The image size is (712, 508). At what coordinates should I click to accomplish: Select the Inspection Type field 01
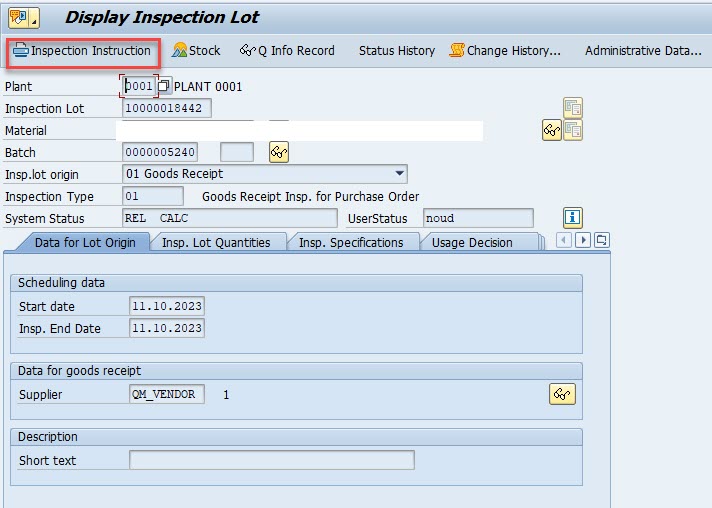[x=153, y=196]
